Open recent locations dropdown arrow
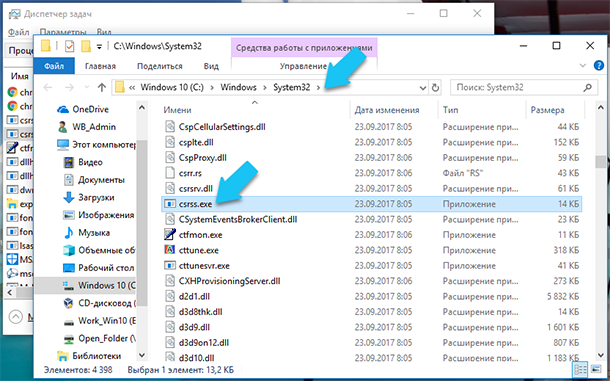 tap(87, 87)
